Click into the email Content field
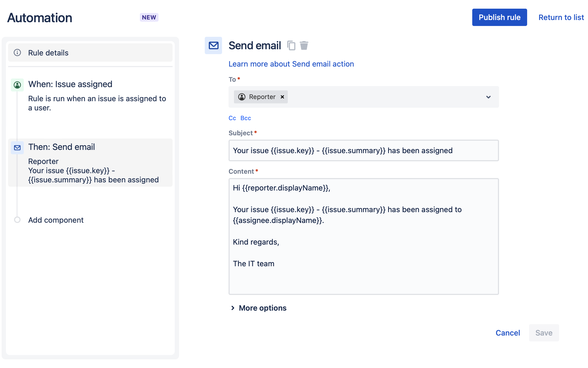The image size is (588, 368). click(x=363, y=235)
